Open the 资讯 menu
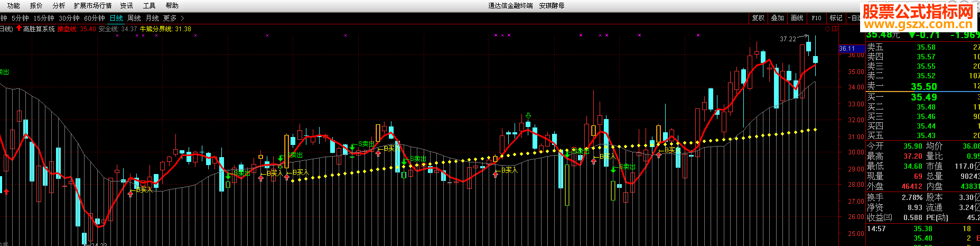 click(x=126, y=5)
